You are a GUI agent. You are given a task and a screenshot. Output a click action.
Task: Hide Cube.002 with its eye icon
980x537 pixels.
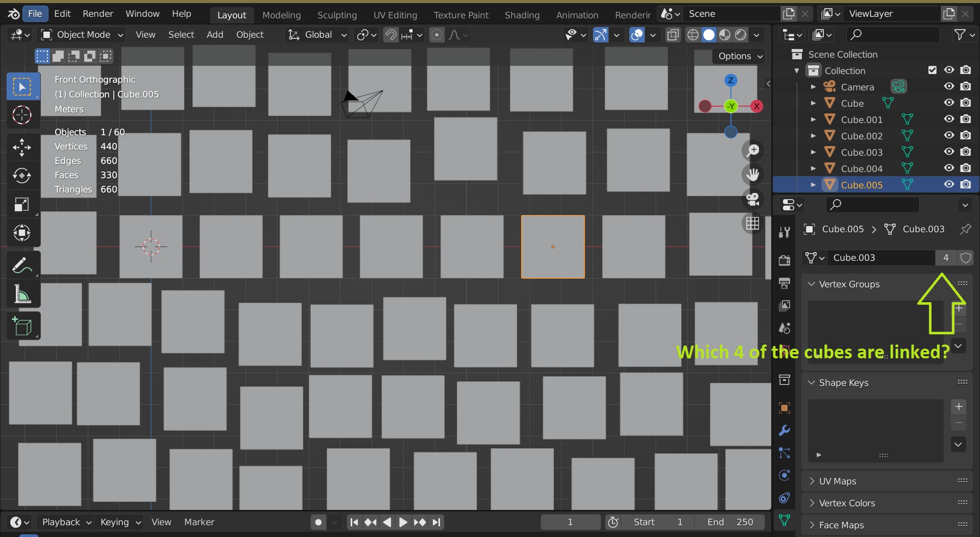(949, 136)
